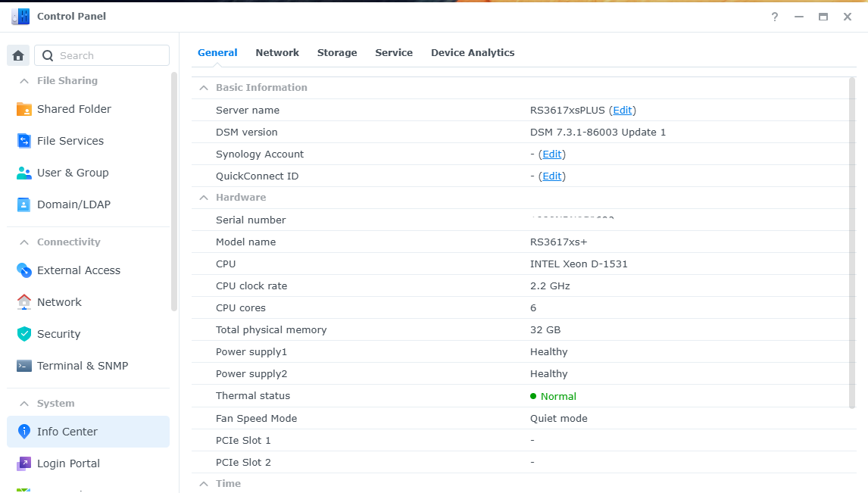Click the PCIe Slot 1 label
868x493 pixels.
(x=243, y=441)
